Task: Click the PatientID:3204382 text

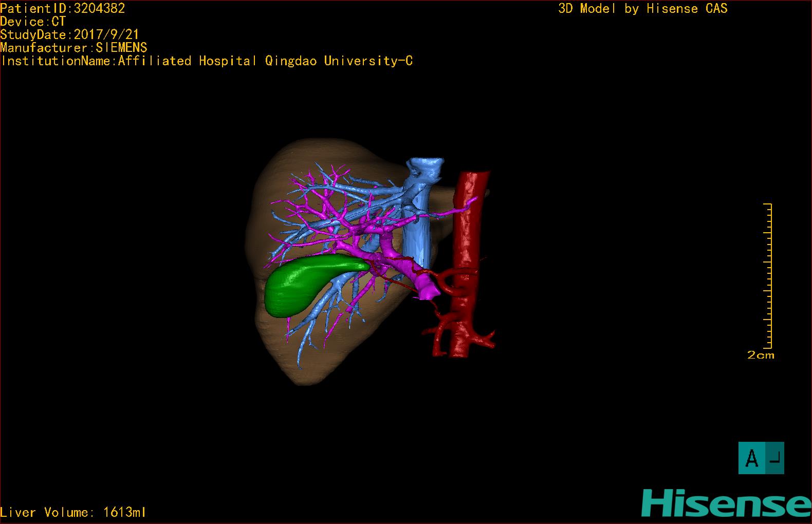Action: click(63, 8)
